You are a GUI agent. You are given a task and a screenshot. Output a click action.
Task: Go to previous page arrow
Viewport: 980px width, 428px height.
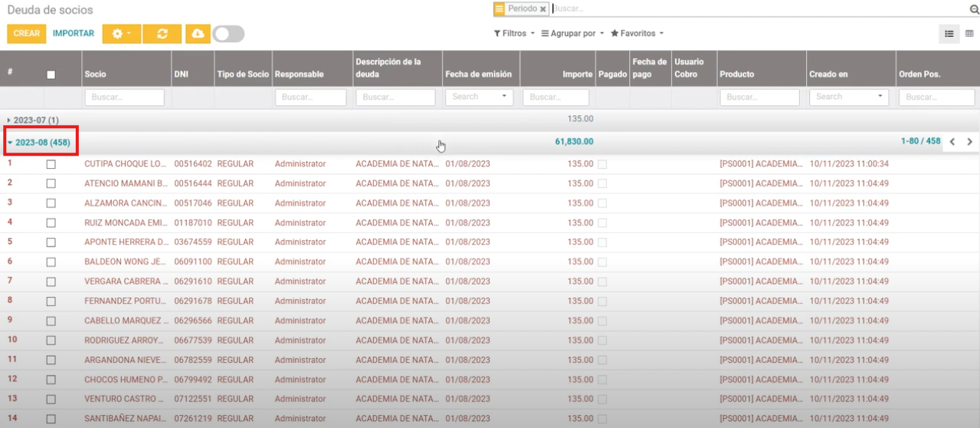(x=952, y=142)
